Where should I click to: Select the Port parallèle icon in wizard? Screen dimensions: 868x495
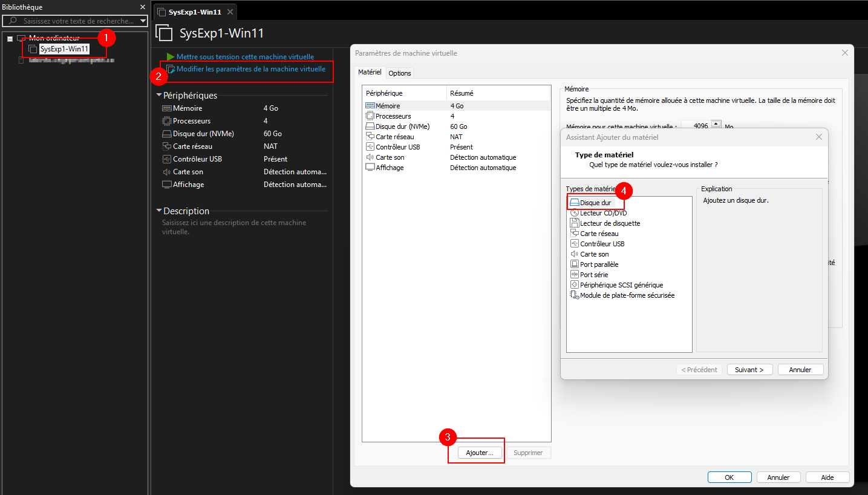(x=575, y=264)
